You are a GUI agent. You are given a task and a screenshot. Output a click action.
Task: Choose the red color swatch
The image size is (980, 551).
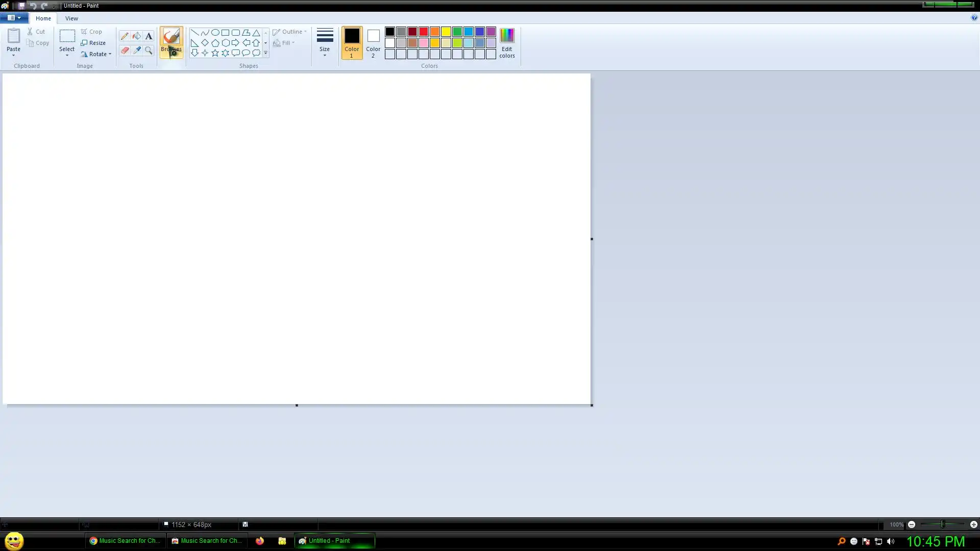pos(424,32)
